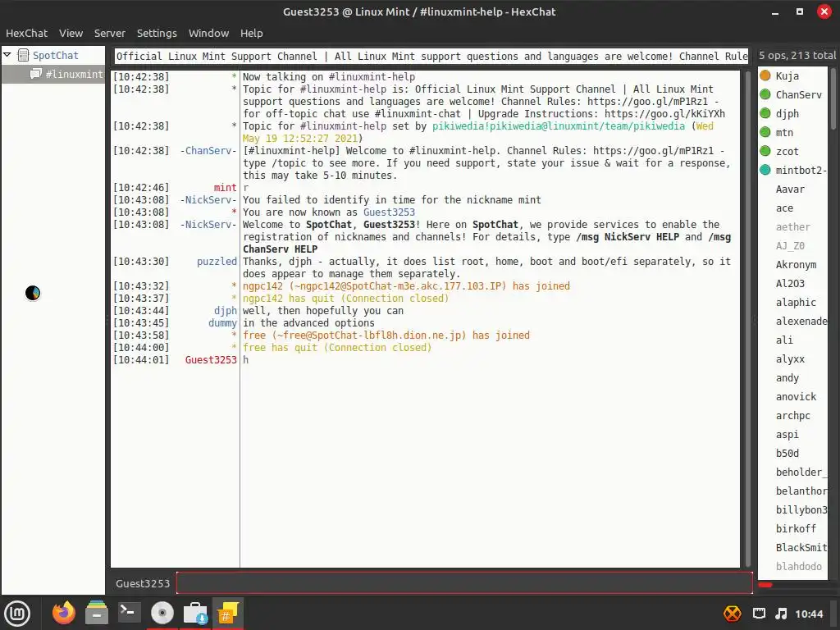Click the channel topic bar
840x630 pixels.
(431, 57)
